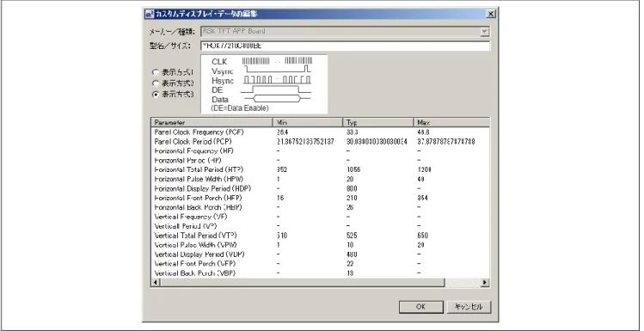
Task: Select the 表示方式3 radio button
Action: coord(156,95)
